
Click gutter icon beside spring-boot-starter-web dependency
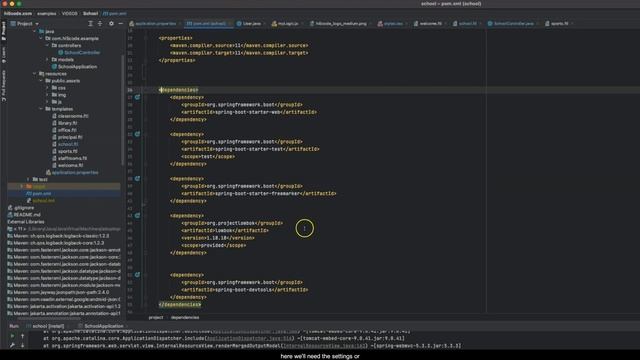click(138, 97)
